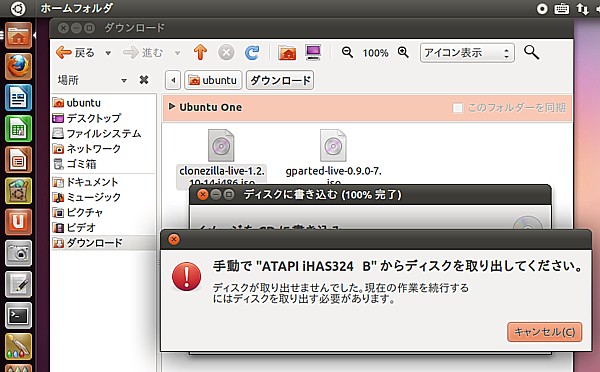Viewport: 600px width, 372px height.
Task: Click the Back arrow in the file manager
Action: tap(75, 52)
